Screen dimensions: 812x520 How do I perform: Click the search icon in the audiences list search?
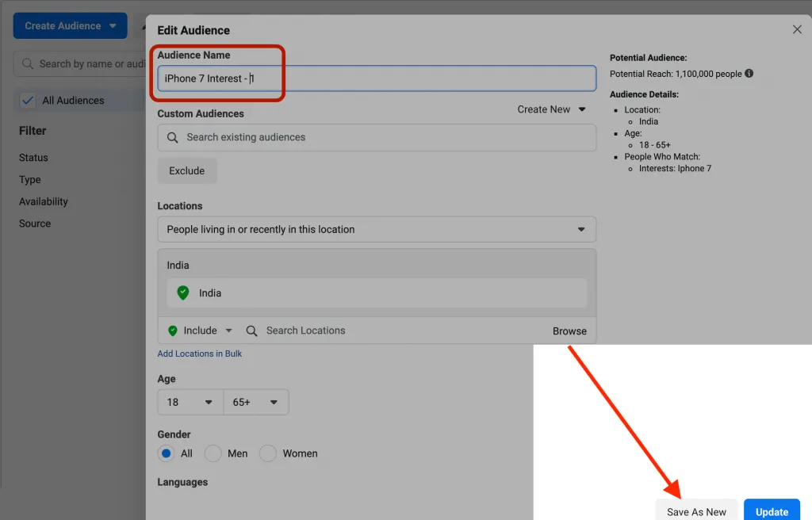coord(28,63)
